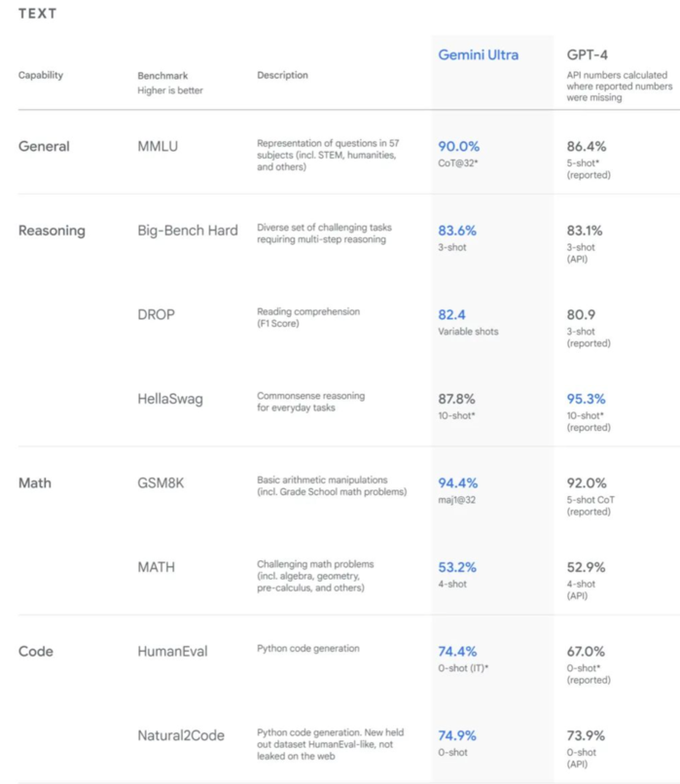
Task: Click the TEXT section heading
Action: (38, 14)
